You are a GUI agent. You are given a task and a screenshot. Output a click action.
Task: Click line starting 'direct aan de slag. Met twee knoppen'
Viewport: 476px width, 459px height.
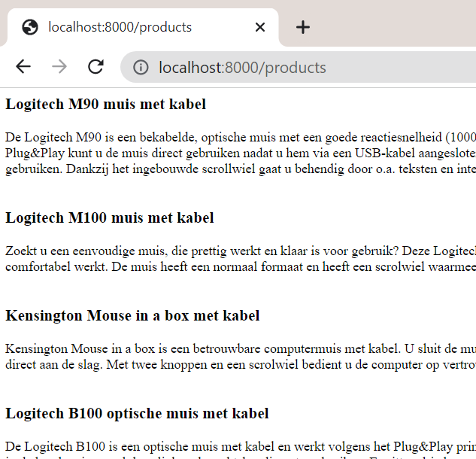point(241,364)
